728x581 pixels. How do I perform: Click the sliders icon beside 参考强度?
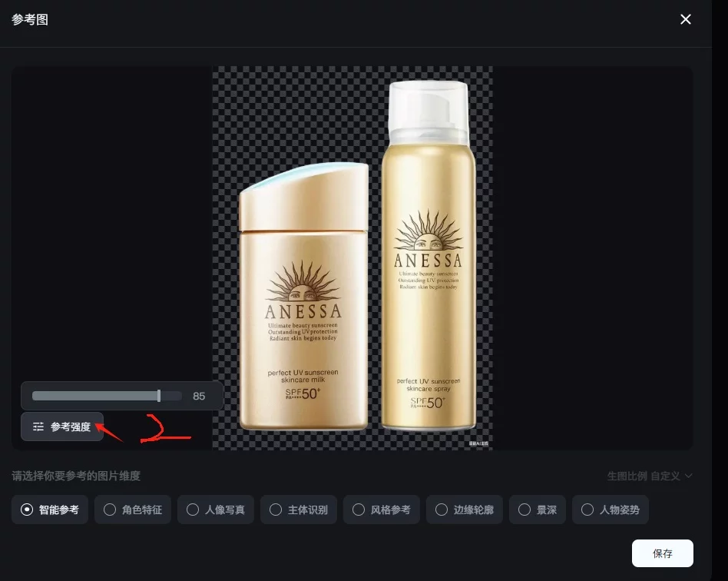tap(38, 427)
